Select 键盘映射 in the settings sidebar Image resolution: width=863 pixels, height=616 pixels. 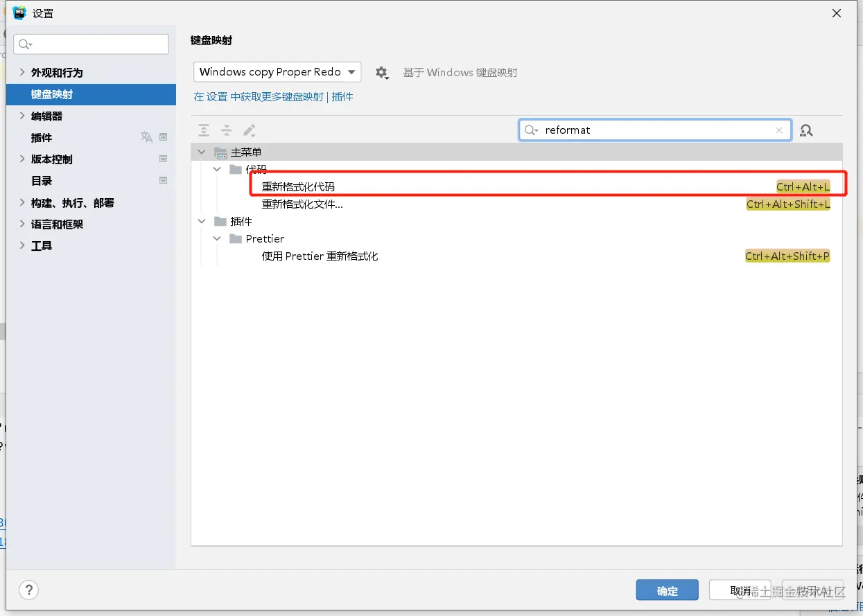tap(52, 94)
